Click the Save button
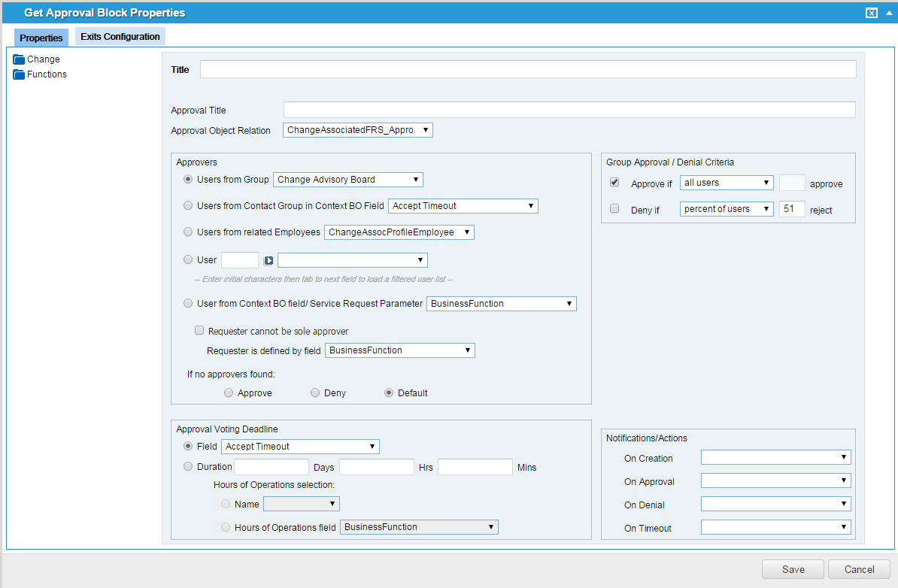Viewport: 898px width, 588px height. coord(793,569)
